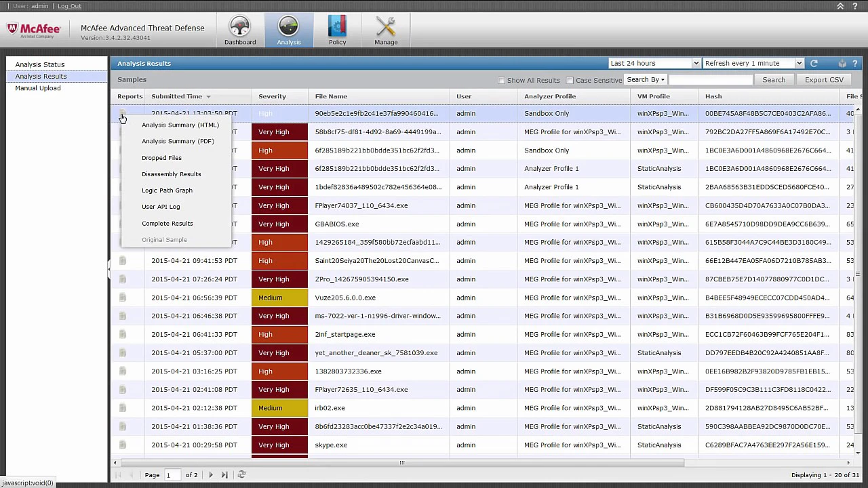
Task: Click file name FPlayer74037_110_6434.exe
Action: coord(361,205)
